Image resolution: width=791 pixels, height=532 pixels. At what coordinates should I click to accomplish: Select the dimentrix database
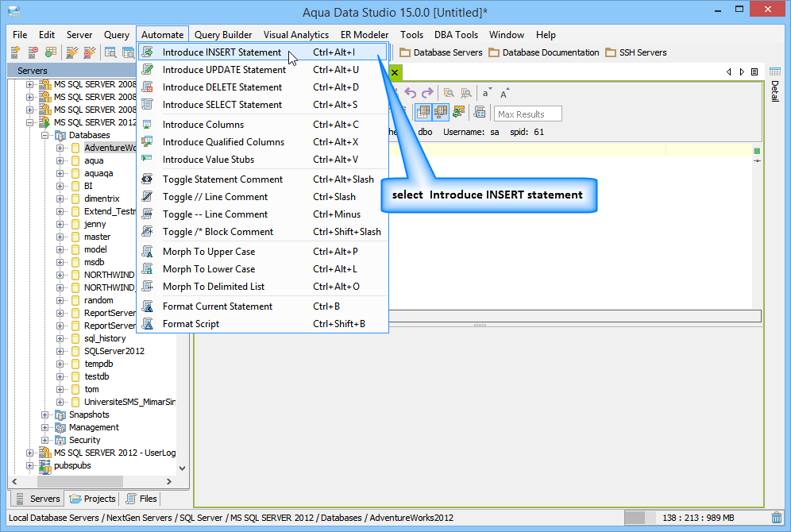point(102,199)
